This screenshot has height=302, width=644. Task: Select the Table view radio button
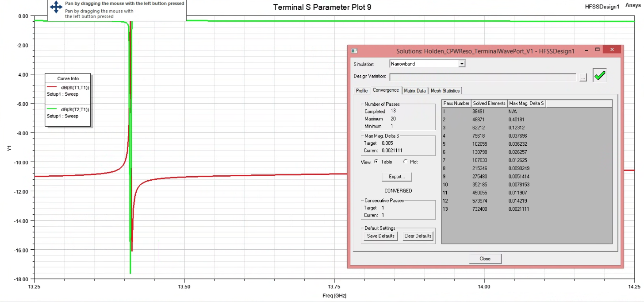[x=376, y=162]
